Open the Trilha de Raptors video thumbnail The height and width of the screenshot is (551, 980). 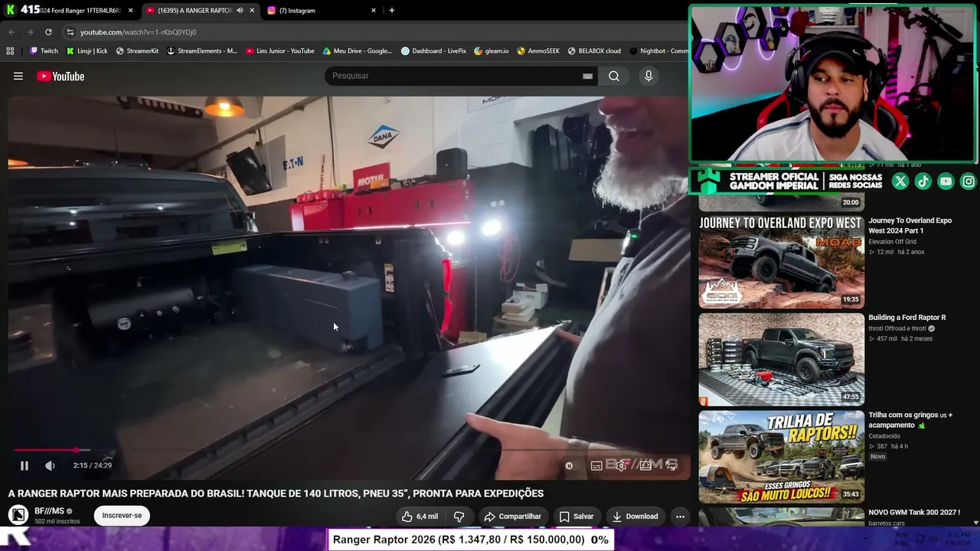782,456
